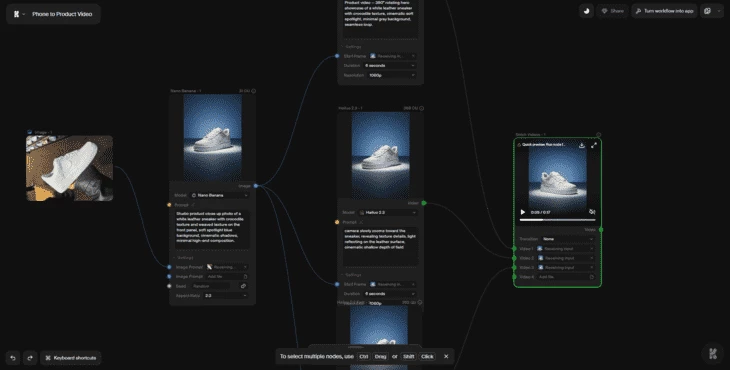The height and width of the screenshot is (370, 730).
Task: Click the redo arrow button
Action: [30, 357]
